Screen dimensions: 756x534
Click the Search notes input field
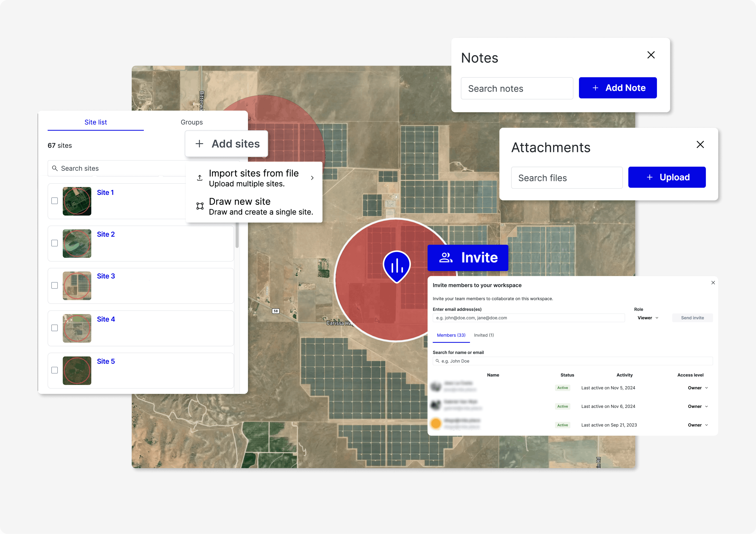click(517, 89)
